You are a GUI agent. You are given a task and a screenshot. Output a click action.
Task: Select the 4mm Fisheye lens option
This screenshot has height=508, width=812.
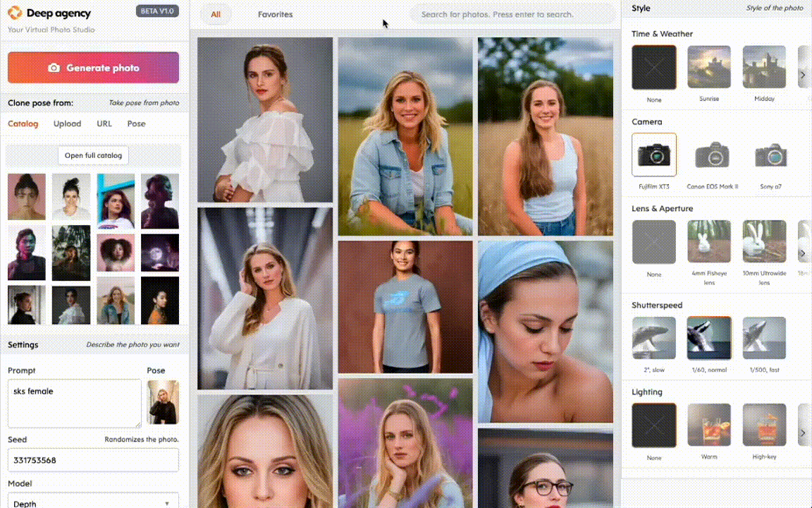pyautogui.click(x=709, y=242)
